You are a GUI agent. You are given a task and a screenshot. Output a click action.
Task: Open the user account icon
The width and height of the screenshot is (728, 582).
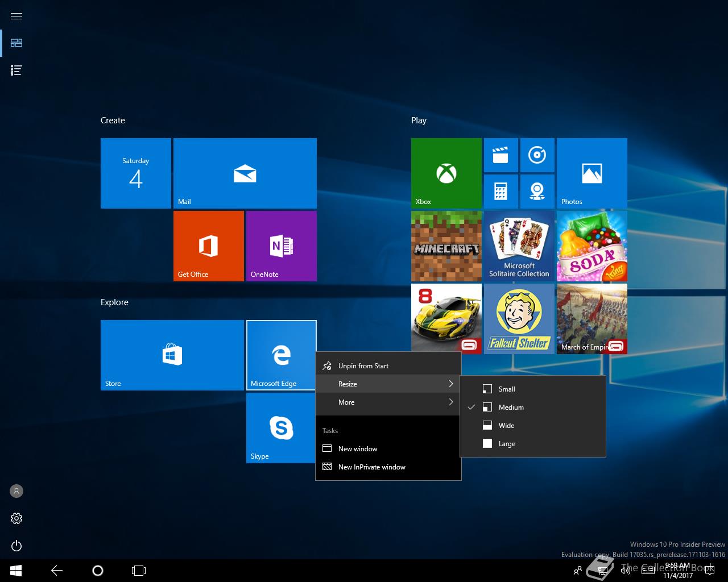[x=16, y=491]
